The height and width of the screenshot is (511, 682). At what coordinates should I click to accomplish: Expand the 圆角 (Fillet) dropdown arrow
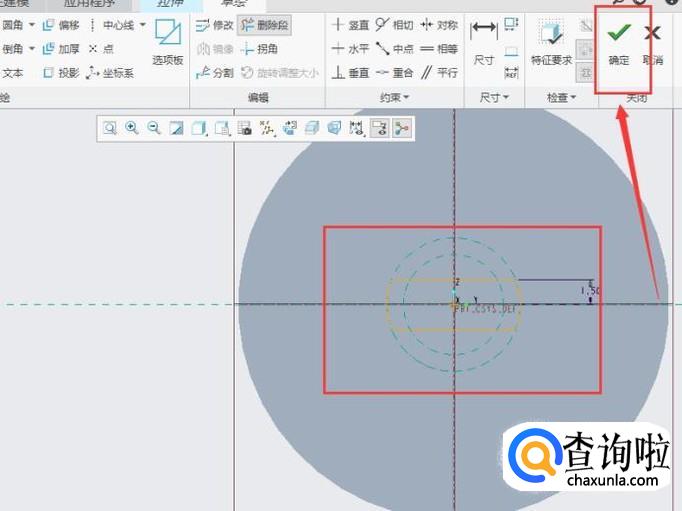[x=31, y=25]
